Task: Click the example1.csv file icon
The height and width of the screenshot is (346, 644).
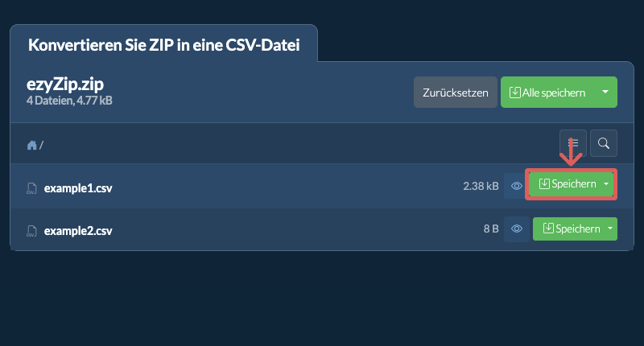Action: click(x=31, y=188)
